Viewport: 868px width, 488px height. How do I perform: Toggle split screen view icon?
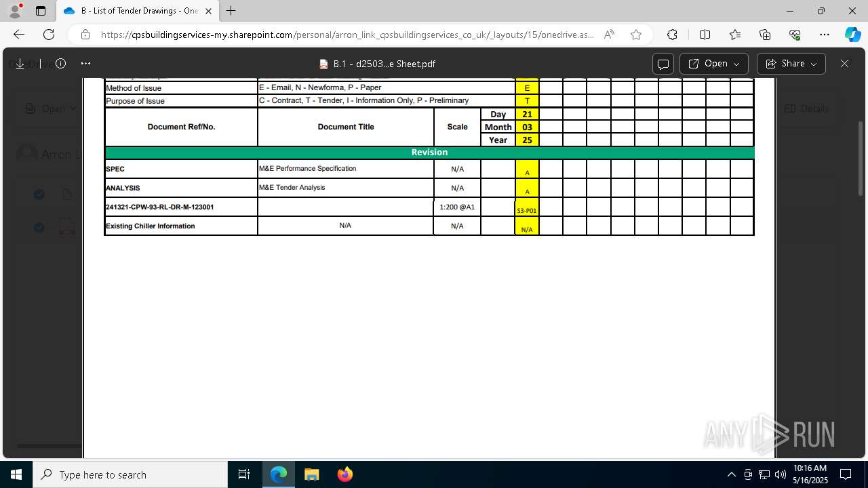click(x=705, y=35)
